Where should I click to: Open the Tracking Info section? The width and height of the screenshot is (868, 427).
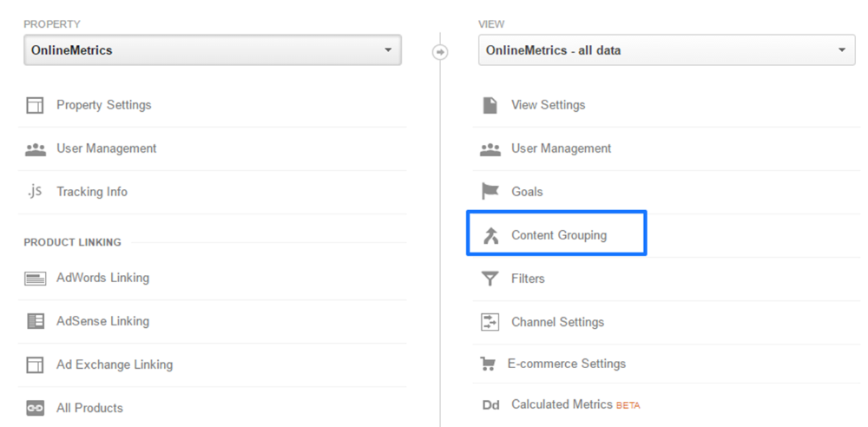[92, 192]
